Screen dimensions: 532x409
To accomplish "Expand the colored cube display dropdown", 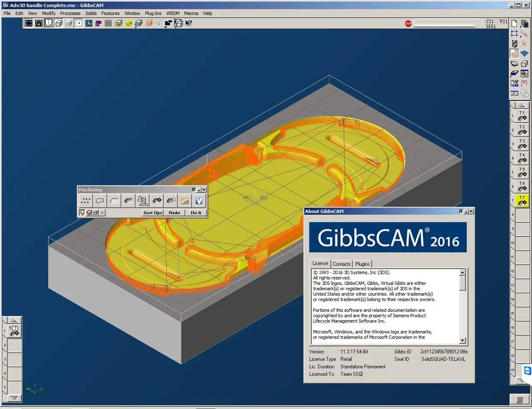I will tap(178, 24).
